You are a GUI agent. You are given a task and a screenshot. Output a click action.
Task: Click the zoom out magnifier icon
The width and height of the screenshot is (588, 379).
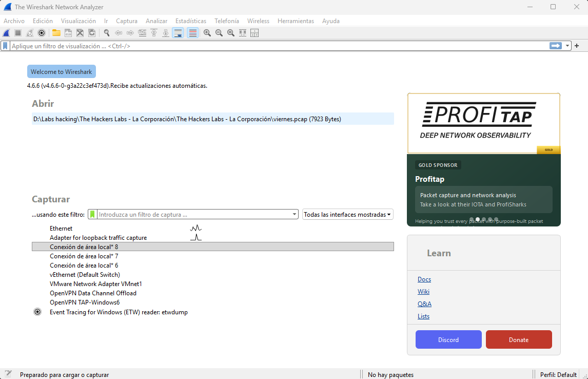pyautogui.click(x=219, y=33)
